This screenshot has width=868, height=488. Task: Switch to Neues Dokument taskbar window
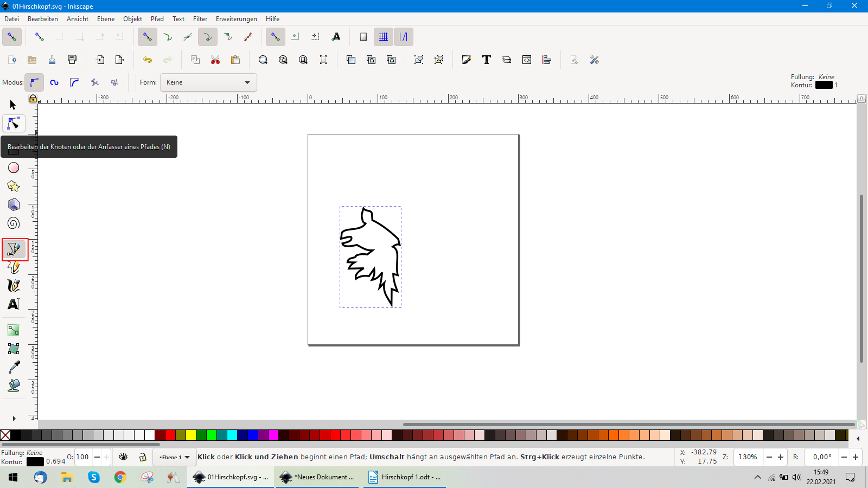(318, 477)
